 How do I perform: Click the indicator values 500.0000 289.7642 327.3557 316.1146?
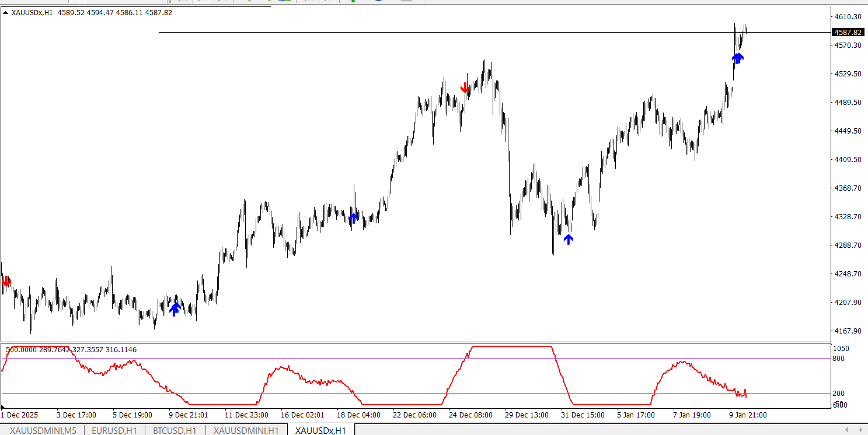71,350
